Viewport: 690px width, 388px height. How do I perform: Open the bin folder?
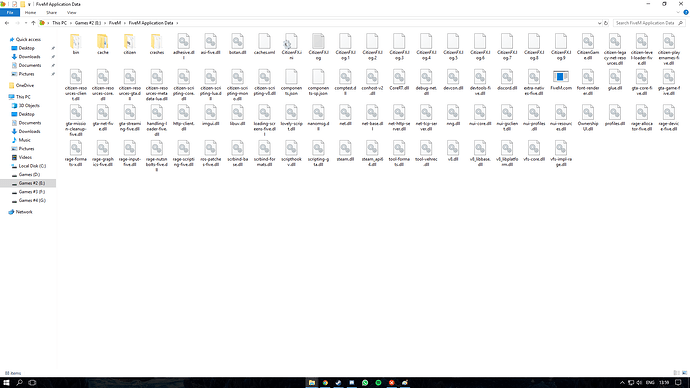point(76,44)
